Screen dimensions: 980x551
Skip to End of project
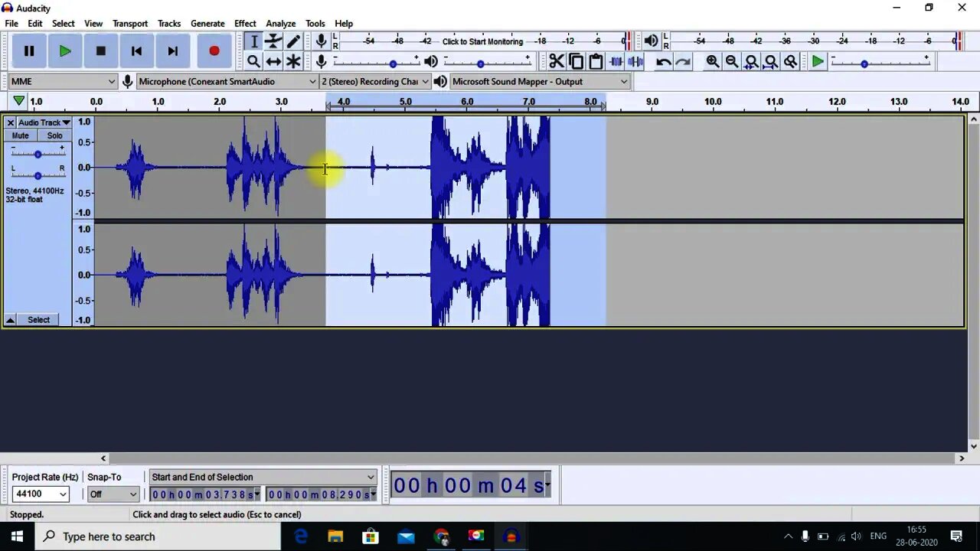(173, 51)
